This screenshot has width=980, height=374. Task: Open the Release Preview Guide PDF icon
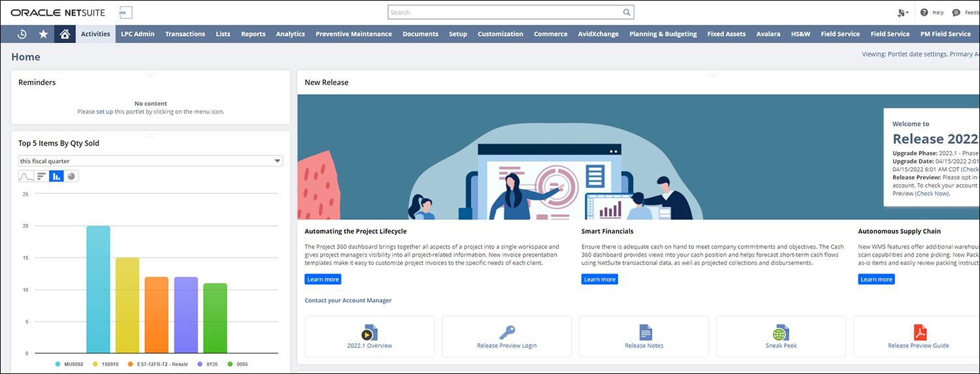pos(920,333)
